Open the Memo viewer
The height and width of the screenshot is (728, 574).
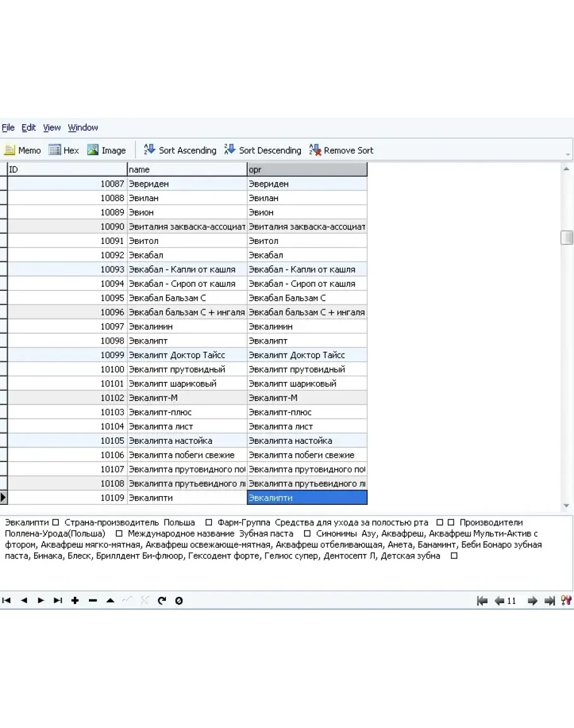(23, 151)
